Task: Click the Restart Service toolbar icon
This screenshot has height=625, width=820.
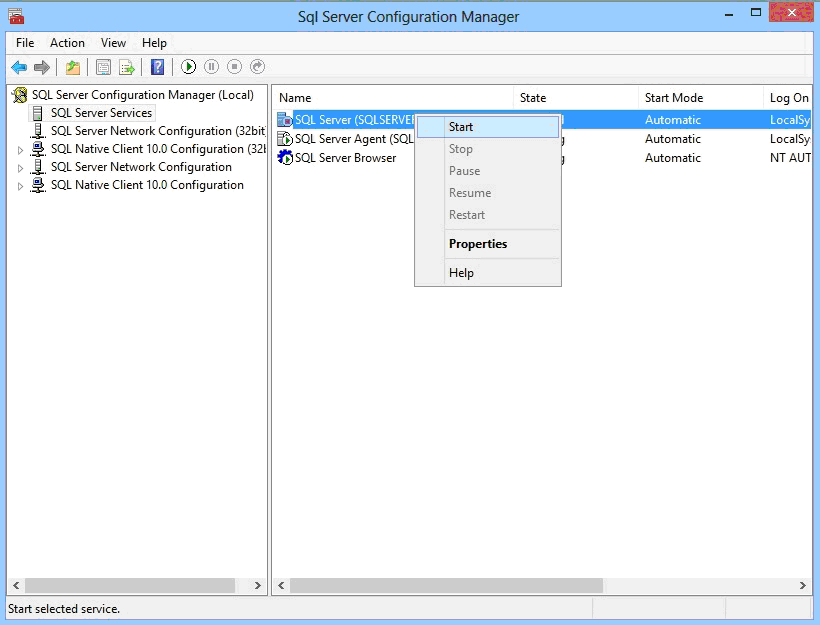Action: [257, 67]
